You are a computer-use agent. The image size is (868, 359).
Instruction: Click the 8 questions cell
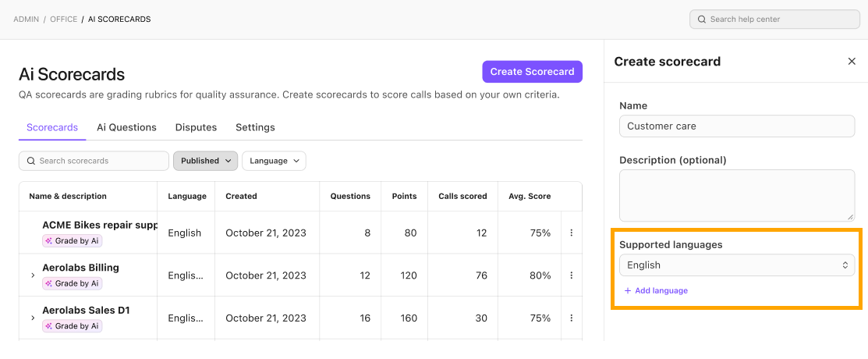click(367, 233)
